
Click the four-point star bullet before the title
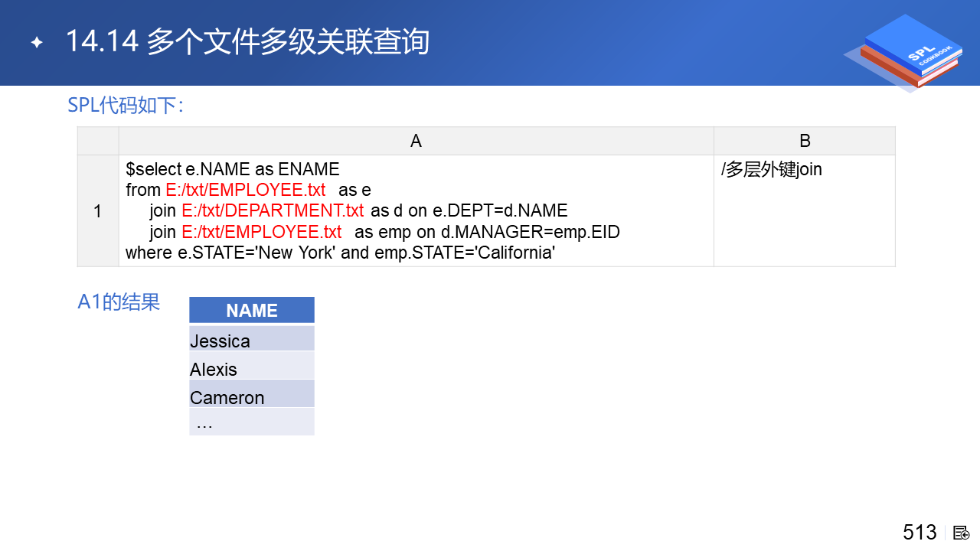(x=37, y=43)
